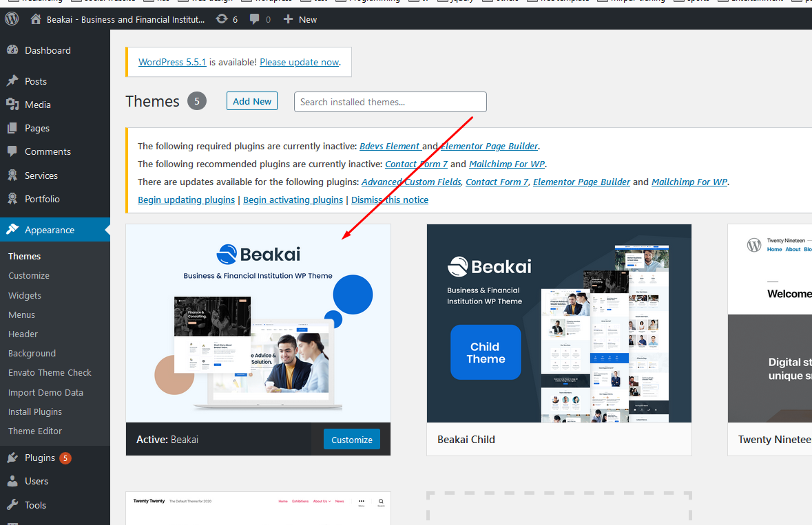Click the Themes count badge showing 5

pyautogui.click(x=197, y=101)
